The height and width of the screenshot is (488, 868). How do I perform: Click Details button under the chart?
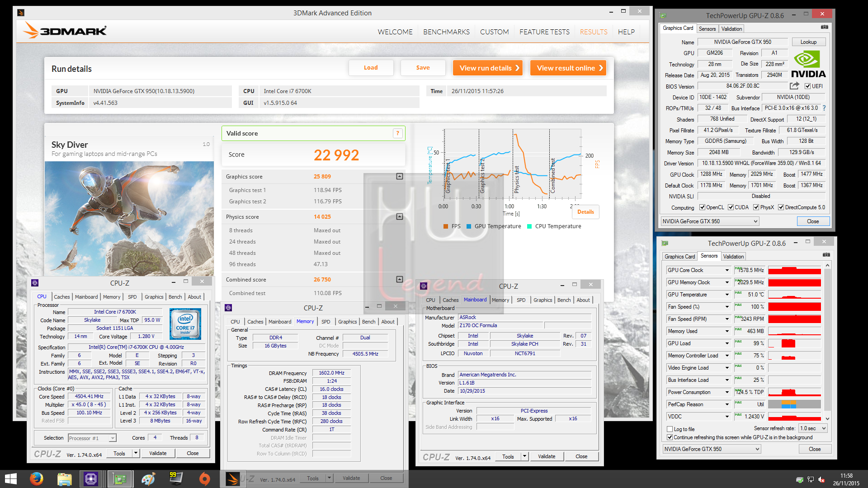tap(585, 212)
